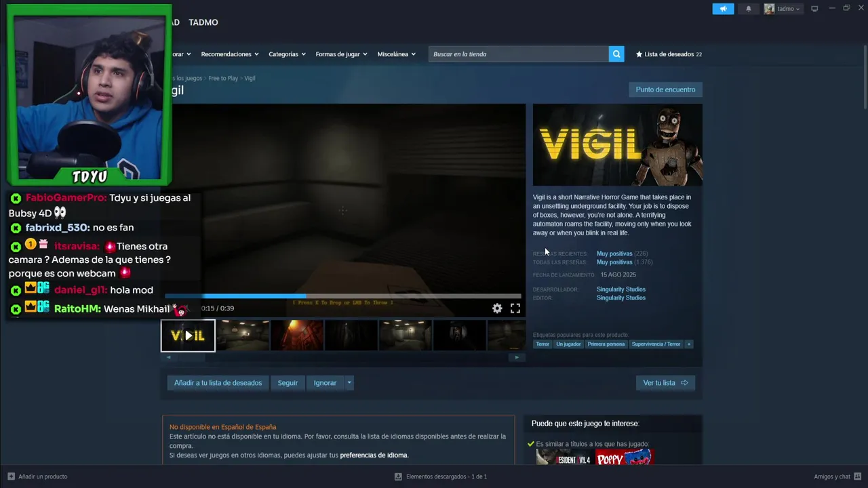This screenshot has height=488, width=868.
Task: Open 'Lista de deseados' wishlist link
Action: 669,54
